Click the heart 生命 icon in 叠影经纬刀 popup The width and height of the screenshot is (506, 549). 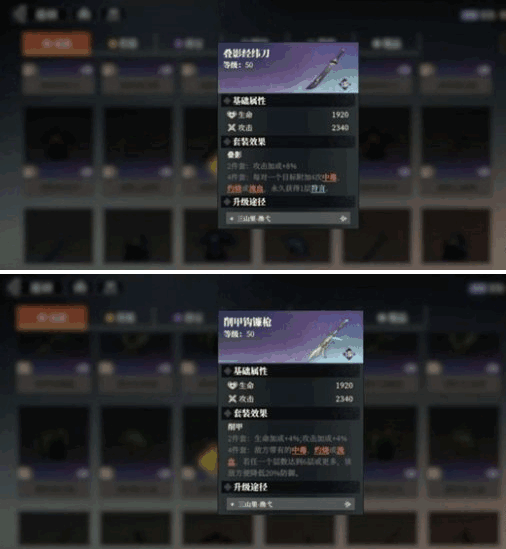coord(231,114)
